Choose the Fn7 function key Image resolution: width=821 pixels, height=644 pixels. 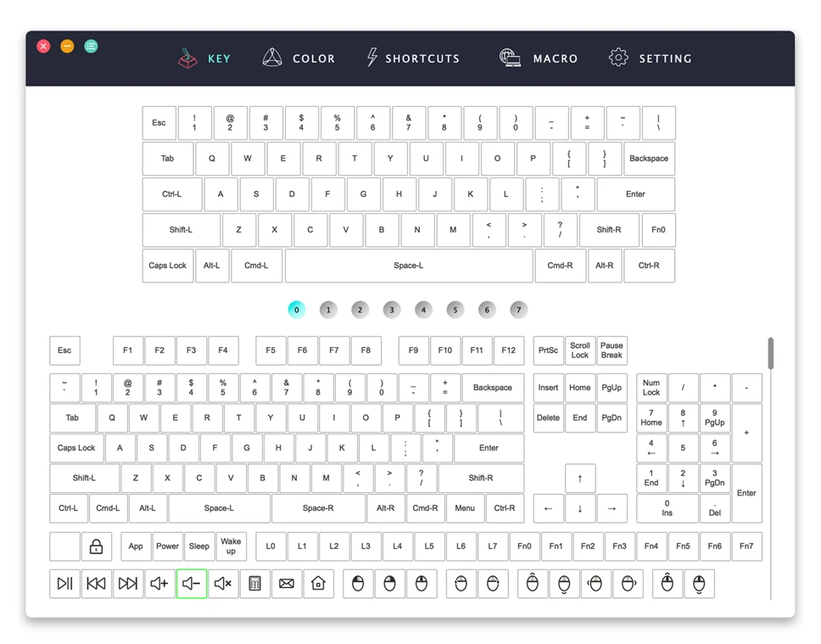(746, 546)
